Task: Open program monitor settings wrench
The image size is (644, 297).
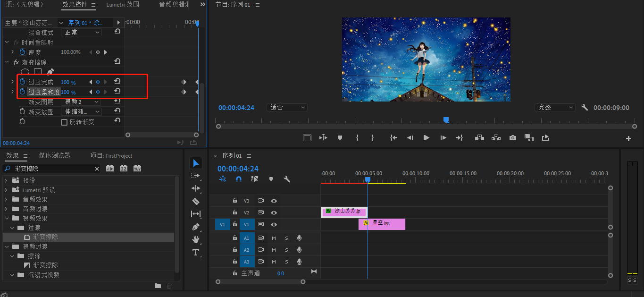Action: coord(585,107)
